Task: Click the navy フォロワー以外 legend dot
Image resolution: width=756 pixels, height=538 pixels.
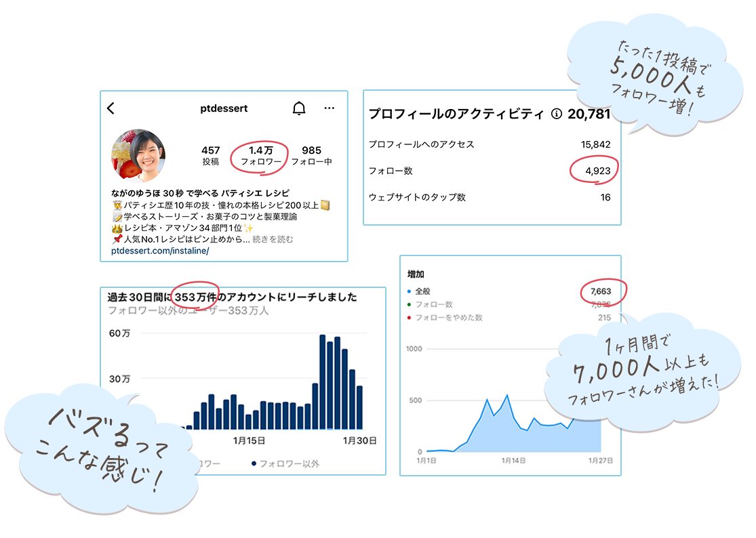Action: click(x=254, y=463)
